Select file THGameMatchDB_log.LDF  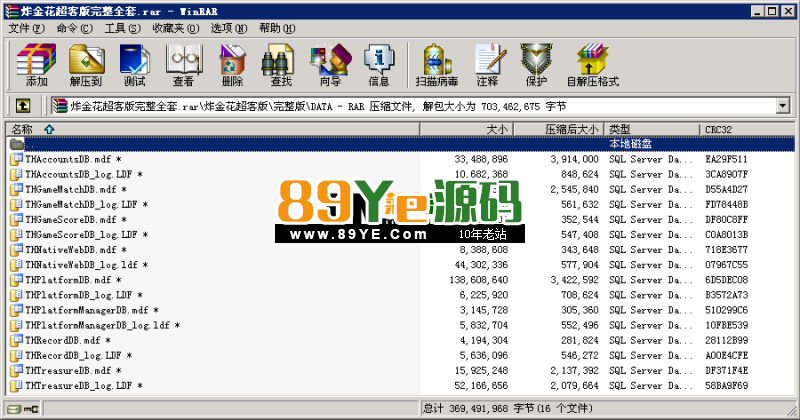(x=87, y=205)
